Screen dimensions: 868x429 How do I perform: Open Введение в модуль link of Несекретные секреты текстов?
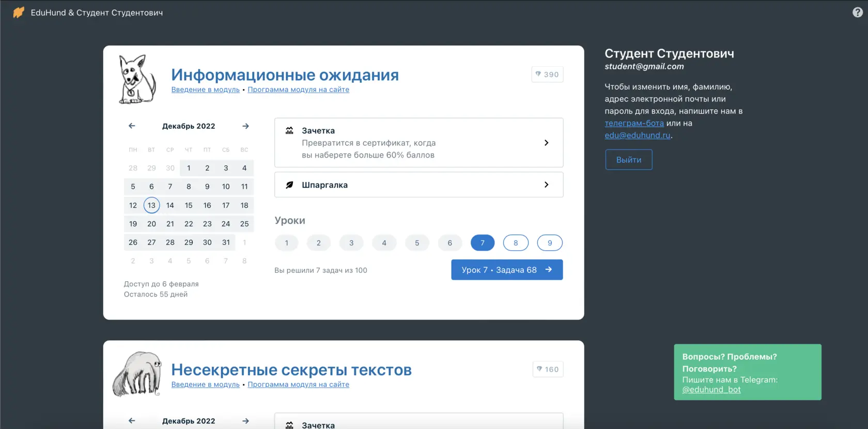tap(206, 385)
